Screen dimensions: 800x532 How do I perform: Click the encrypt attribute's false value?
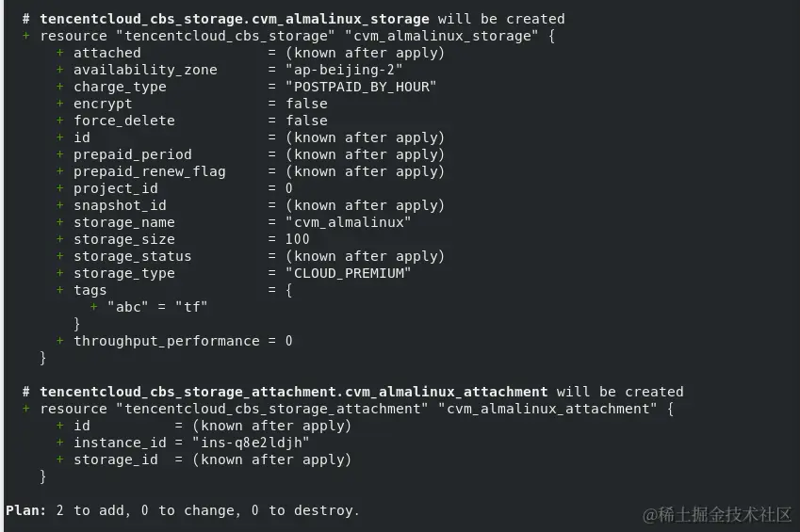click(306, 104)
